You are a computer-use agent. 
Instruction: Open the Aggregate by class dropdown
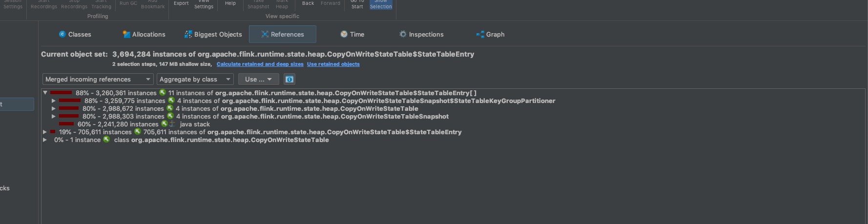point(195,79)
